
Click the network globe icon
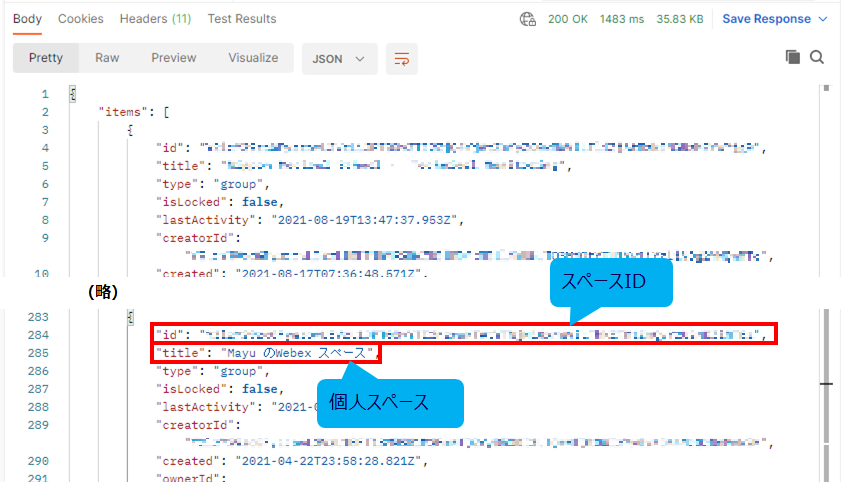point(528,19)
